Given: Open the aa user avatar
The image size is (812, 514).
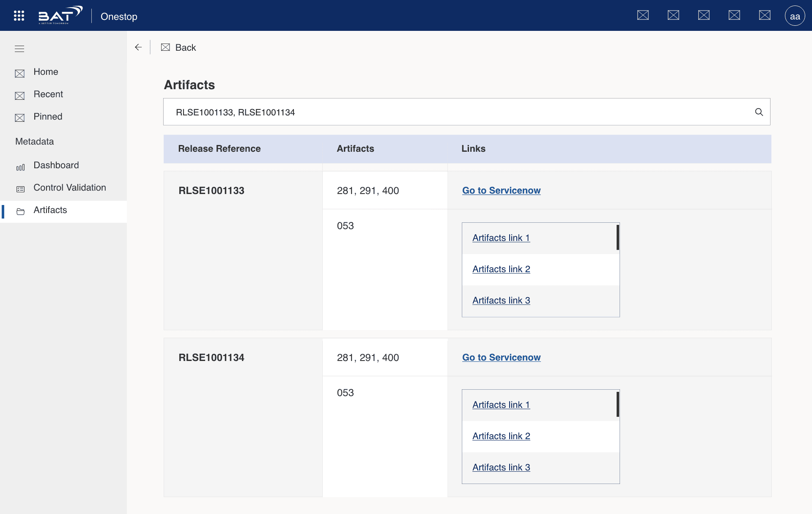Looking at the screenshot, I should (795, 16).
